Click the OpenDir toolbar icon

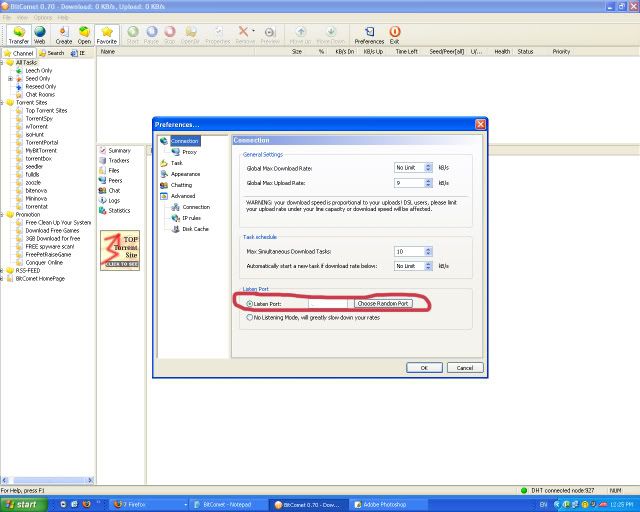[x=190, y=35]
